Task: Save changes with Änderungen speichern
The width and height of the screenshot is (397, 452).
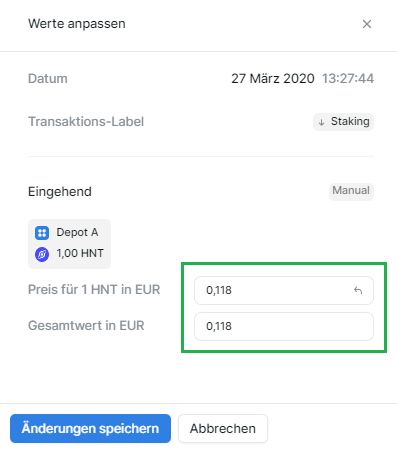Action: pyautogui.click(x=90, y=428)
